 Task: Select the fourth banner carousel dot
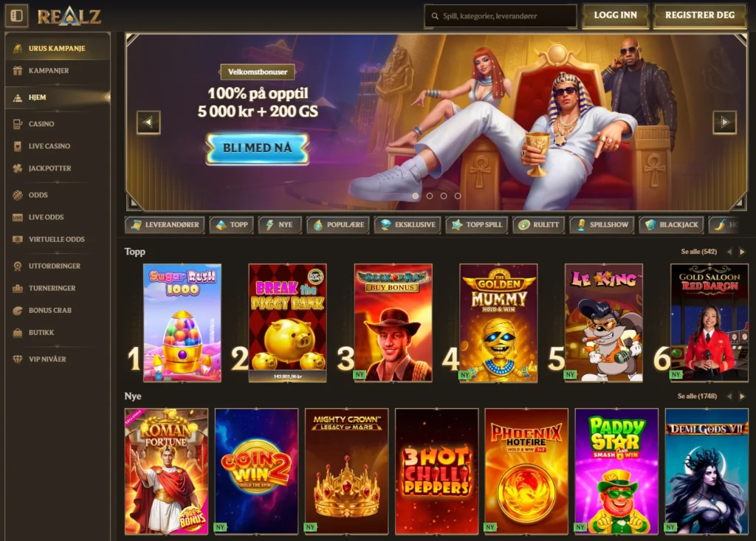click(458, 196)
